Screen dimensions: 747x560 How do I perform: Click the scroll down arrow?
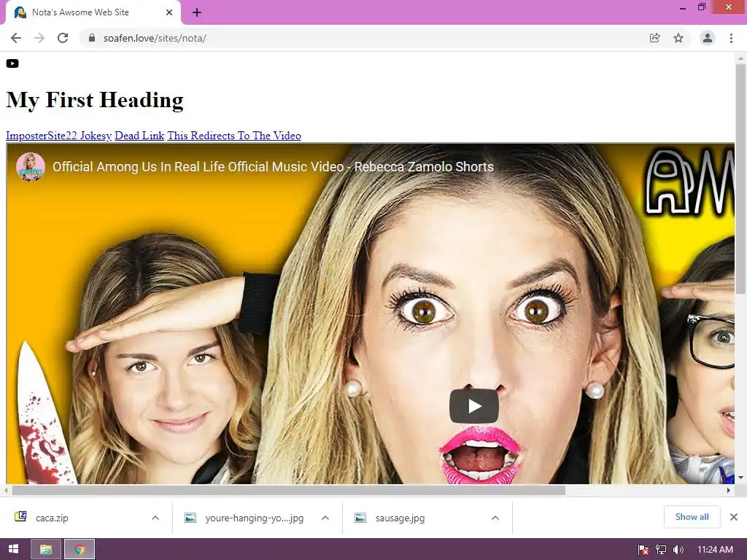pyautogui.click(x=741, y=478)
